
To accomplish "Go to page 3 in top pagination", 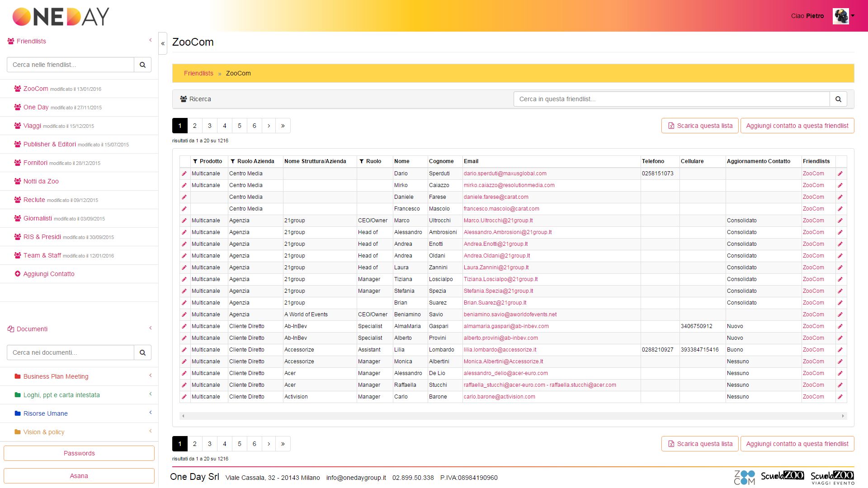I will point(210,126).
